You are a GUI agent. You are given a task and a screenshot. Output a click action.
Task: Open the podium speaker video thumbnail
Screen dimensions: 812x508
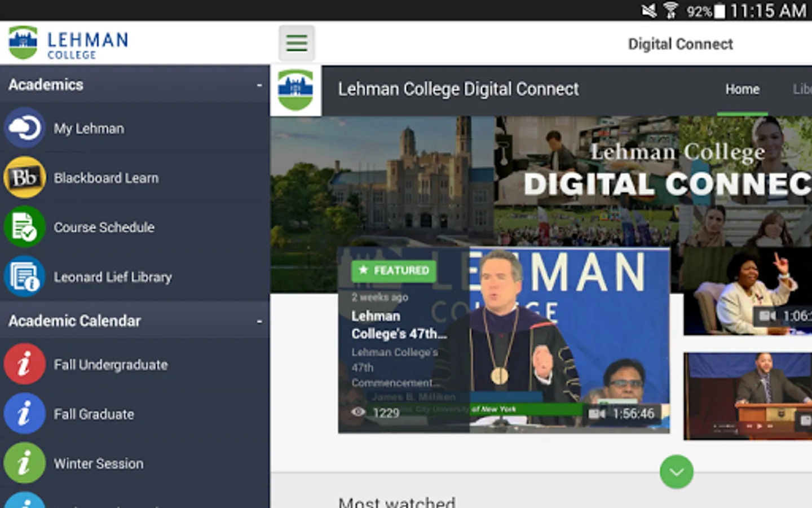[748, 396]
